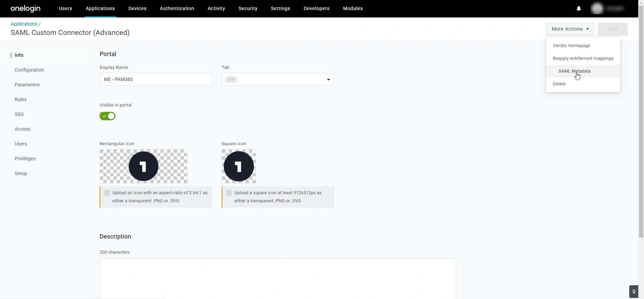Collapse the More Actions dropdown
Screen dimensions: 644x299
(x=570, y=29)
